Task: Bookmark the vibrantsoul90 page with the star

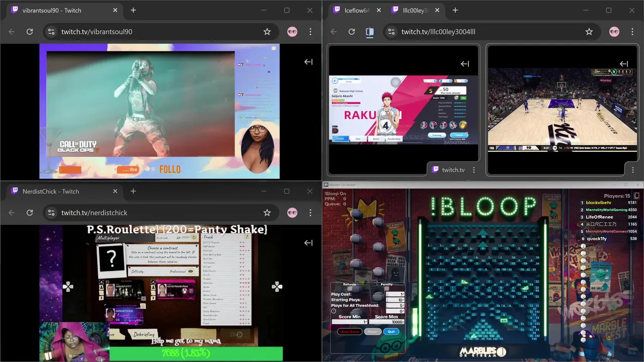Action: coord(267,32)
